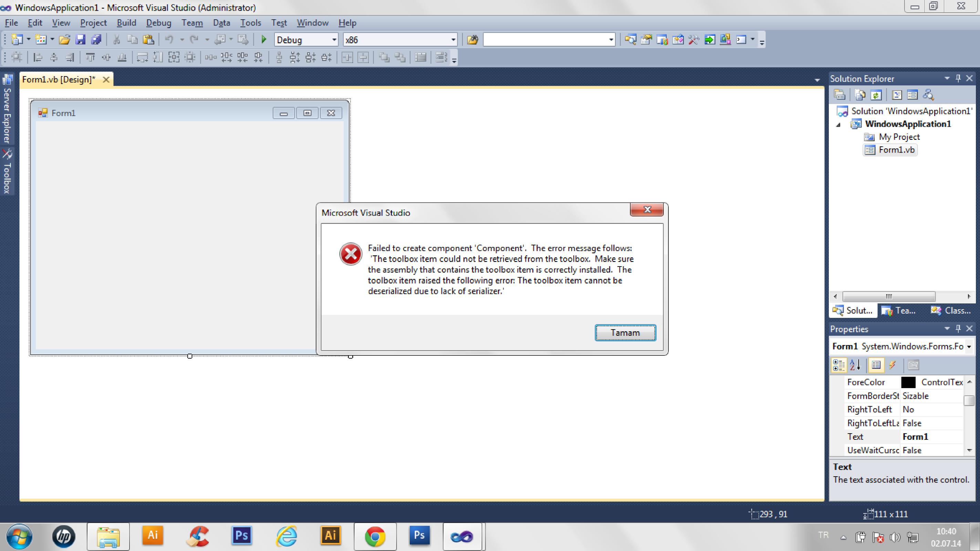
Task: Open the Toolbox side panel
Action: (x=7, y=171)
